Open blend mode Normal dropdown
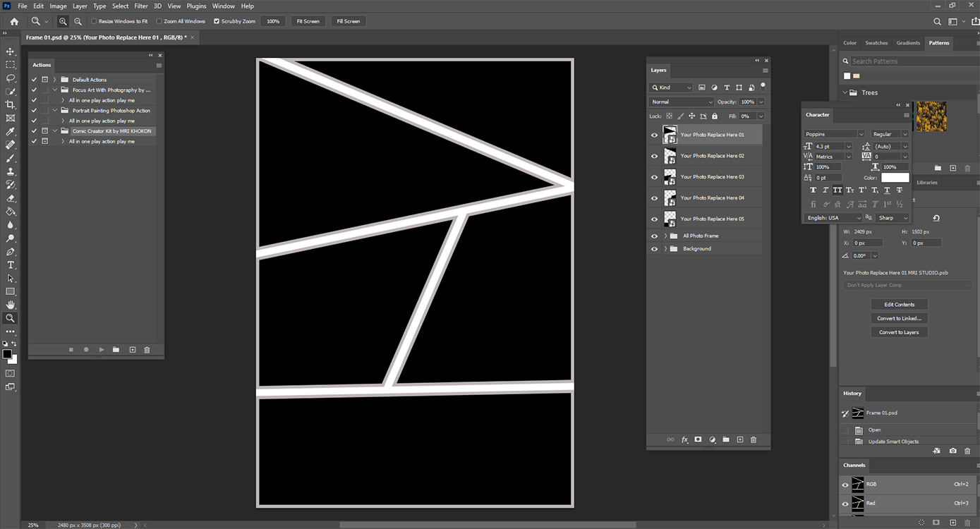980x529 pixels. tap(682, 102)
